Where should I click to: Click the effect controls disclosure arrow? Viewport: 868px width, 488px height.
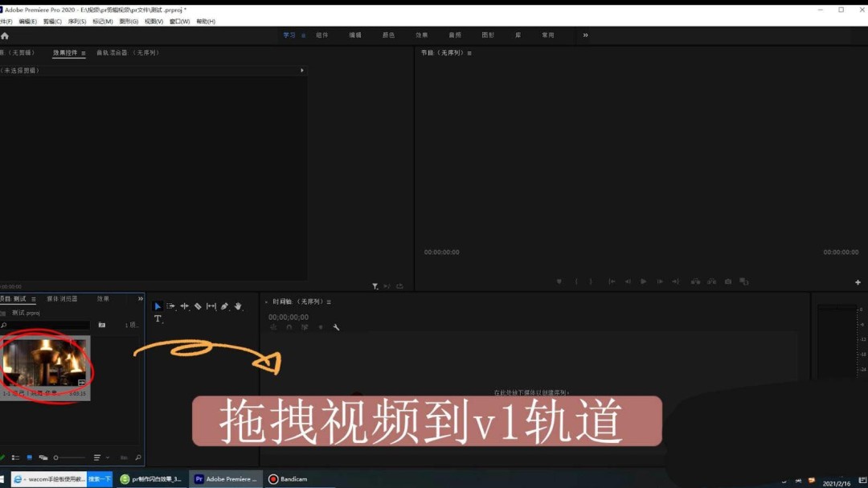click(x=301, y=71)
